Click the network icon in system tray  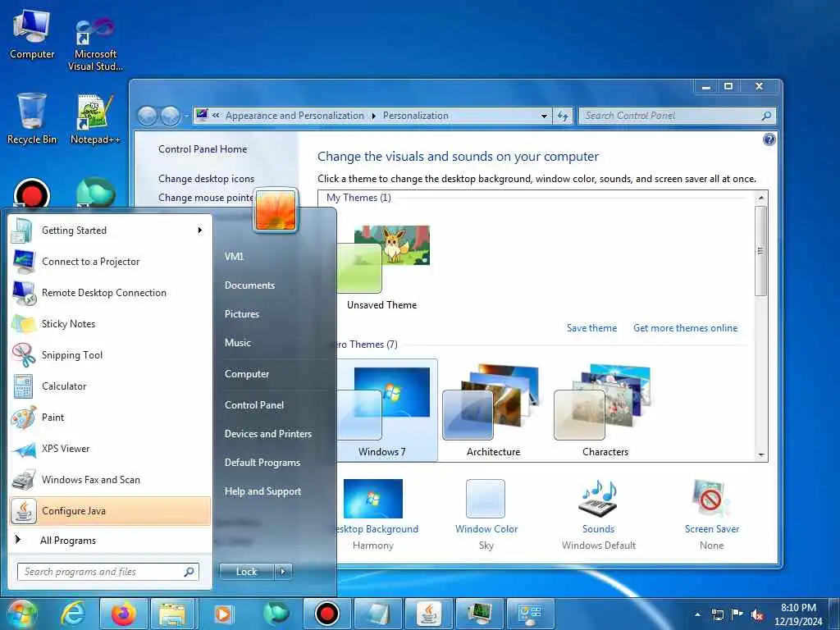tap(717, 614)
